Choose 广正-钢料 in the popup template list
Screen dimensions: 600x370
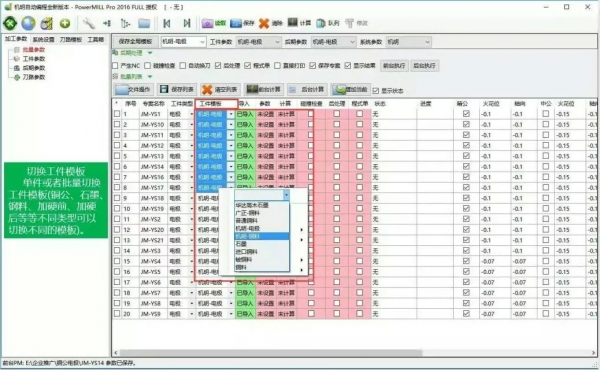(x=262, y=213)
